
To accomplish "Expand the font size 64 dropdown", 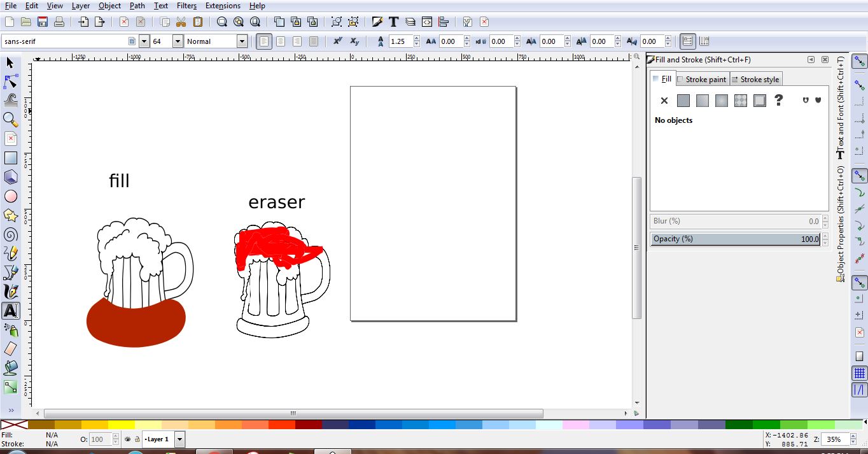I will [x=177, y=41].
